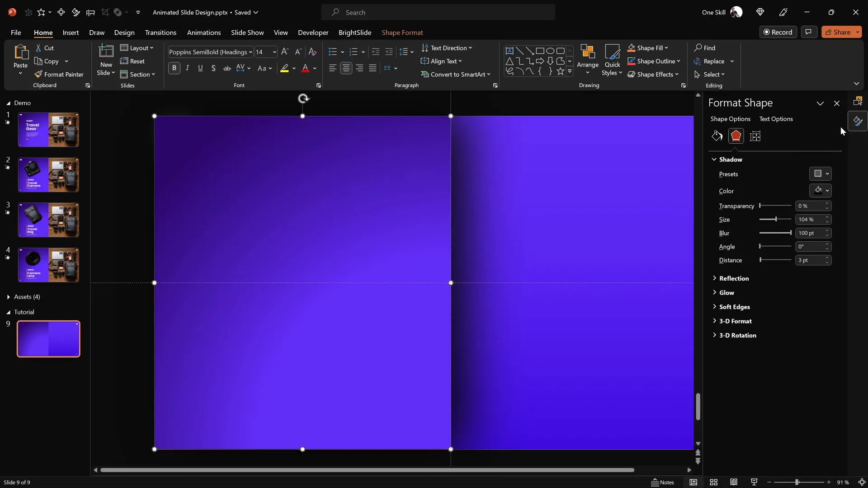The image size is (868, 488).
Task: Expand the Reflection section
Action: click(x=733, y=278)
